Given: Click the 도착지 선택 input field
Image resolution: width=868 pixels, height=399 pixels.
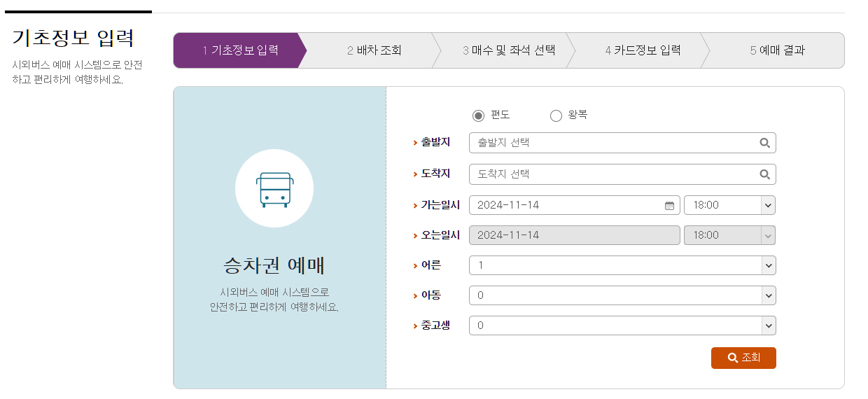Looking at the screenshot, I should 622,174.
